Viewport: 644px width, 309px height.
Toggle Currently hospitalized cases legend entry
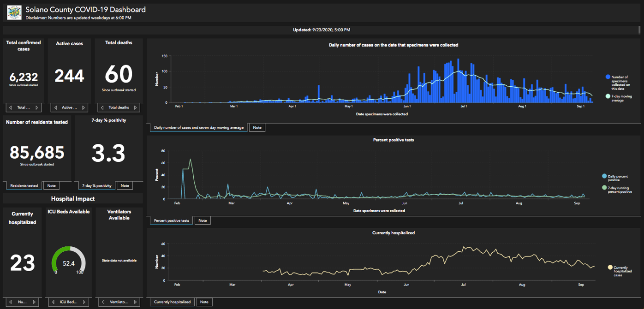(610, 267)
